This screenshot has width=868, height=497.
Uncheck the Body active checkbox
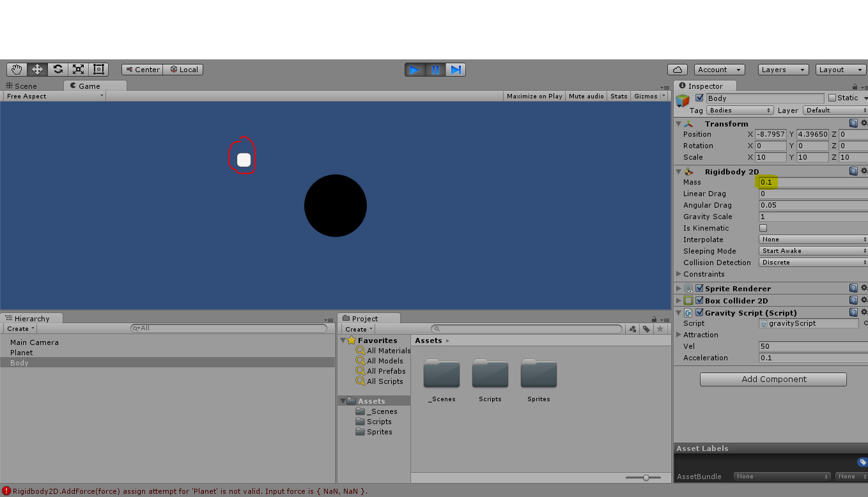[699, 98]
